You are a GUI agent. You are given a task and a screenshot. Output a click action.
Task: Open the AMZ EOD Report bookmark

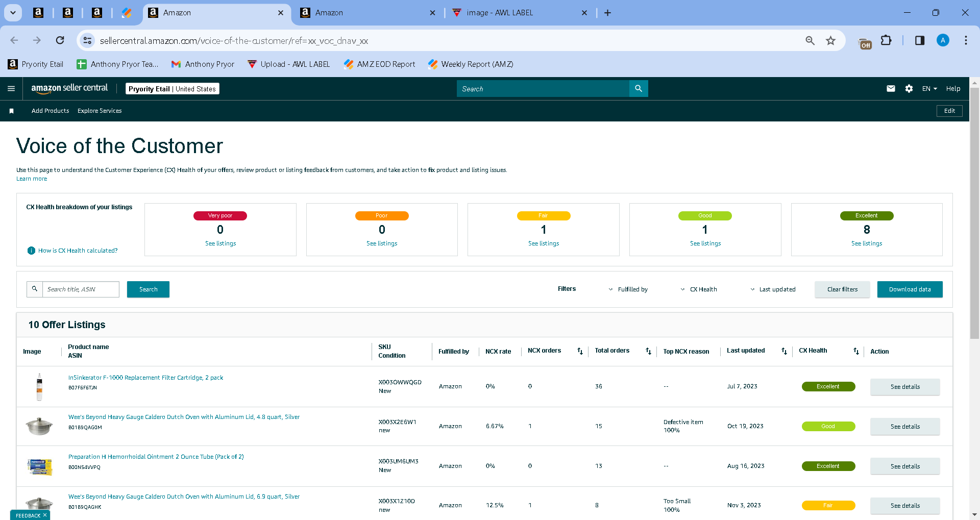(379, 64)
